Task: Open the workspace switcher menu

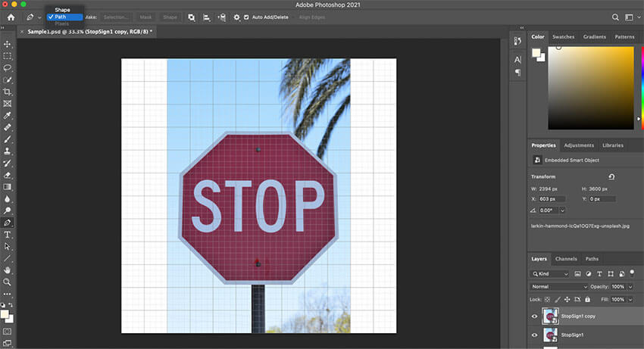Action: (x=633, y=17)
